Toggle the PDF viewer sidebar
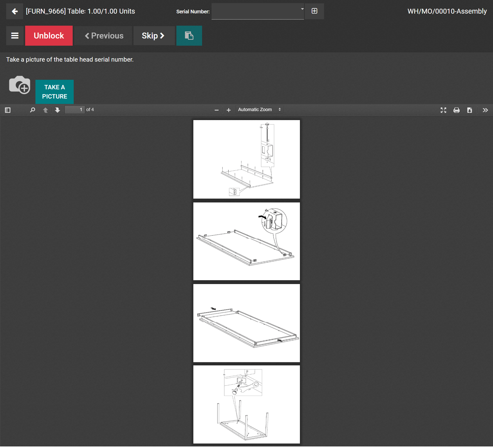The height and width of the screenshot is (448, 493). (x=8, y=110)
